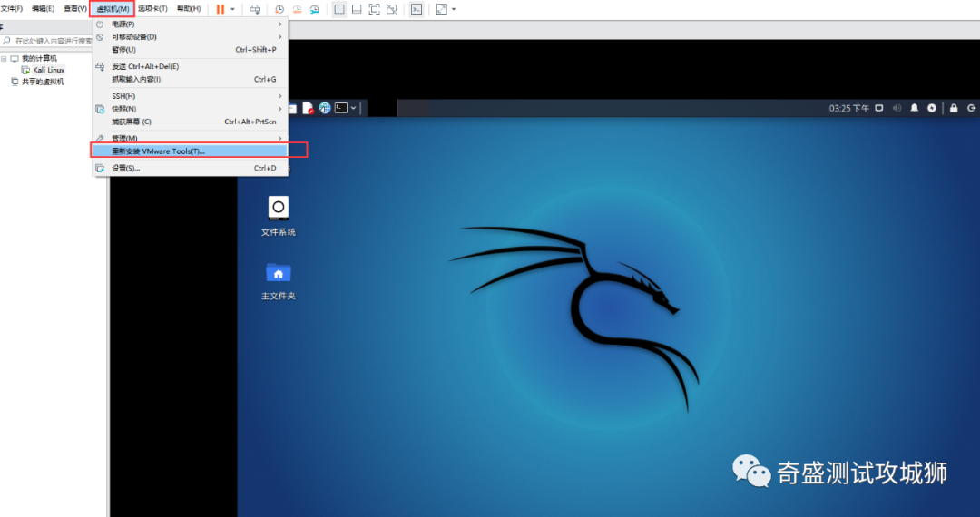Click the 虚拟机(M) menu

pyautogui.click(x=113, y=9)
